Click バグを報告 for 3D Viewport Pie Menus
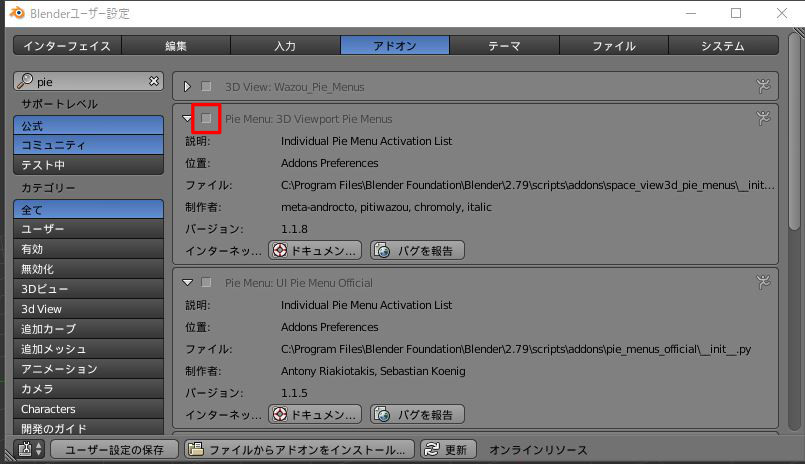 (x=417, y=250)
